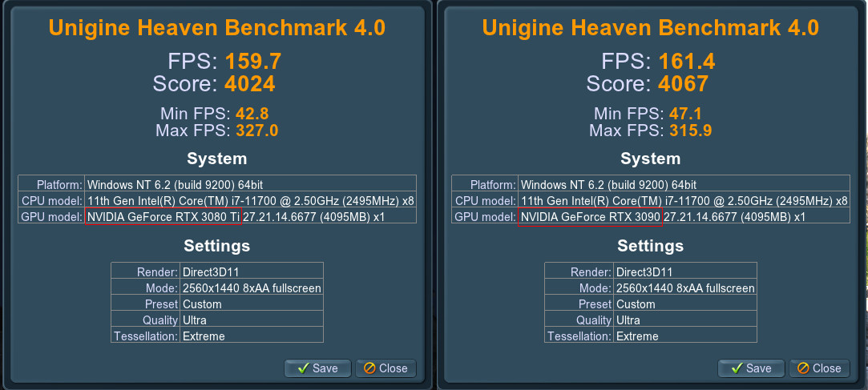
Task: Click the Unigine Heaven Benchmark title in the 3080 Ti dialog
Action: (x=217, y=27)
